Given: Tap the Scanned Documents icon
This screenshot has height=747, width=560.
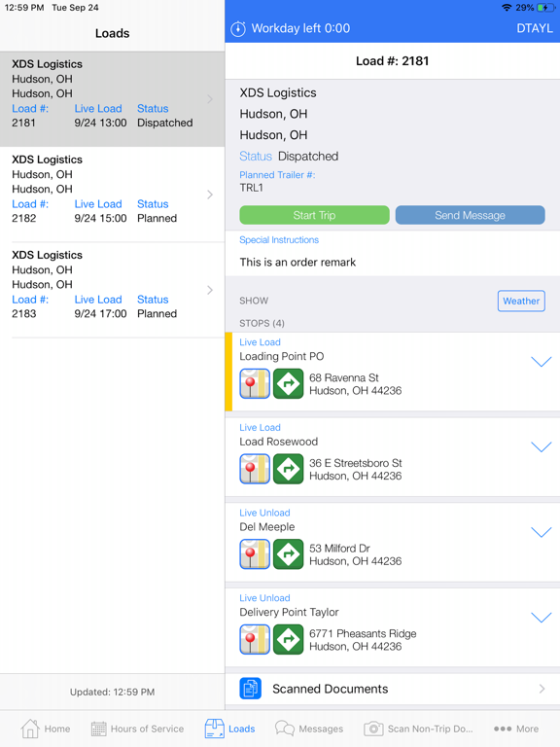Looking at the screenshot, I should (x=250, y=689).
